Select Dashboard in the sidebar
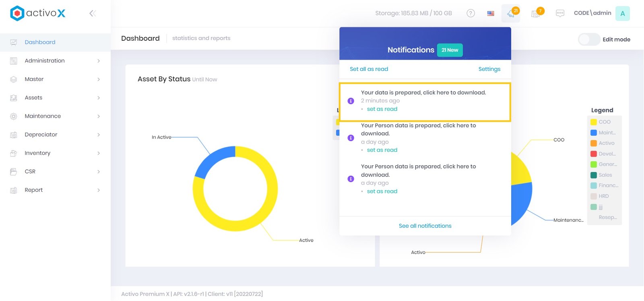644x301 pixels. [x=40, y=42]
